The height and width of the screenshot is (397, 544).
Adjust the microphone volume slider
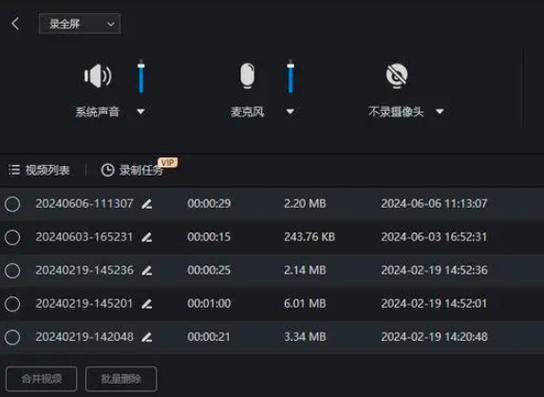pos(290,77)
